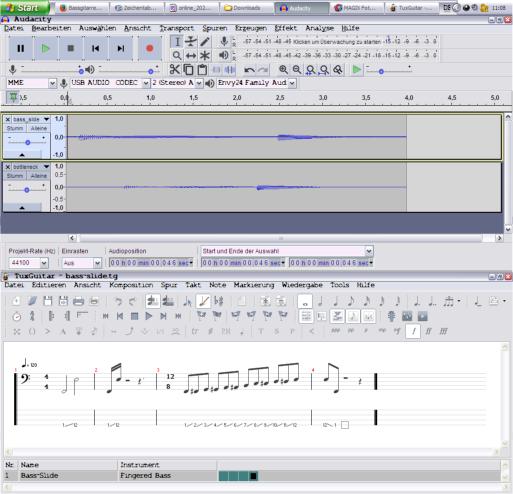Collapse the bottleneck track with its arrow
Viewport: 513px width, 494px height.
coord(22,208)
